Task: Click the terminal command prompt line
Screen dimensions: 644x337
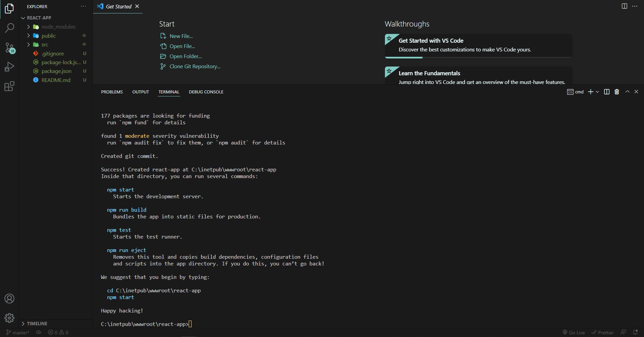Action: point(146,324)
